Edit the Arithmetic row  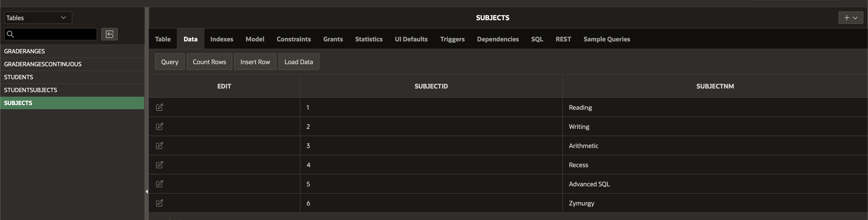pyautogui.click(x=159, y=145)
